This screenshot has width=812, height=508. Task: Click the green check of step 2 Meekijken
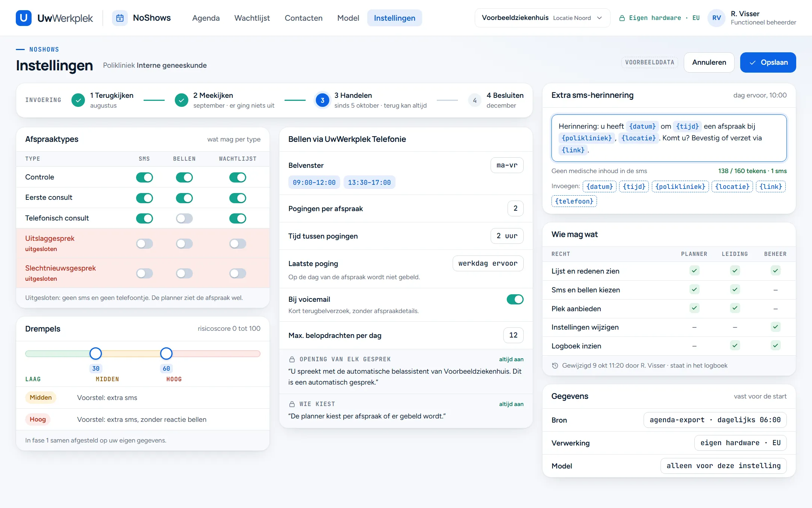pyautogui.click(x=182, y=100)
